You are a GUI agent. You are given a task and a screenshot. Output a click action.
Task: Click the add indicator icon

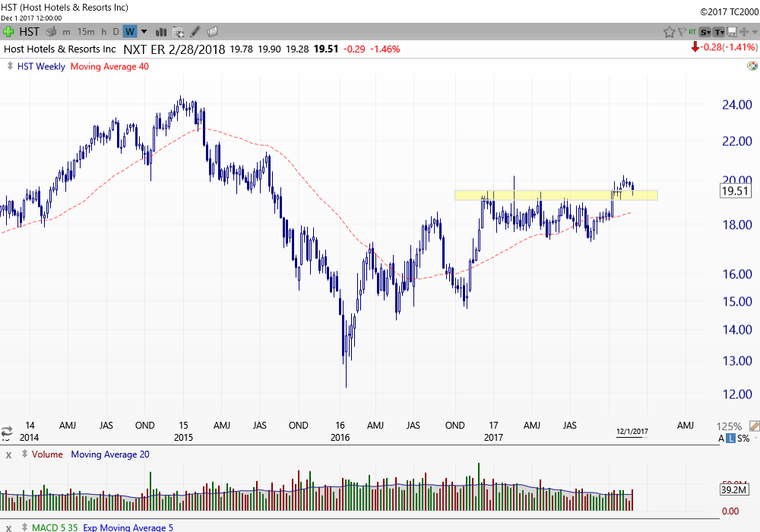(x=179, y=31)
